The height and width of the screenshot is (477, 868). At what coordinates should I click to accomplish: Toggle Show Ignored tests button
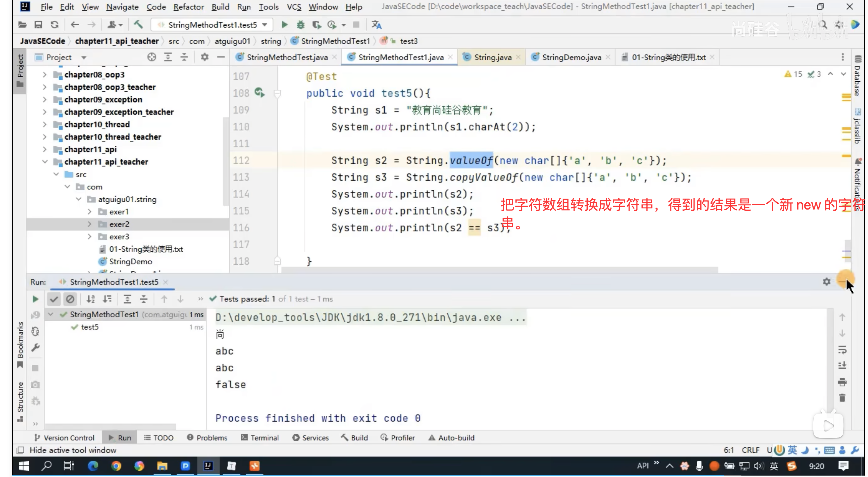pos(70,299)
